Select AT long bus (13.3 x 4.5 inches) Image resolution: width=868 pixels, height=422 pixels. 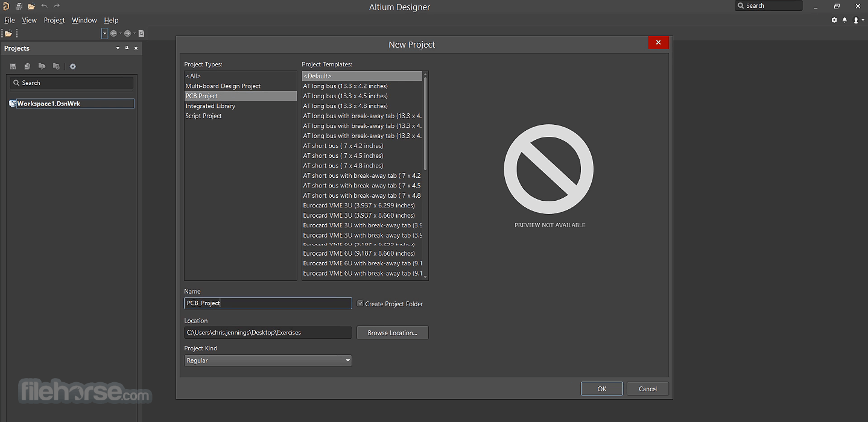click(362, 96)
